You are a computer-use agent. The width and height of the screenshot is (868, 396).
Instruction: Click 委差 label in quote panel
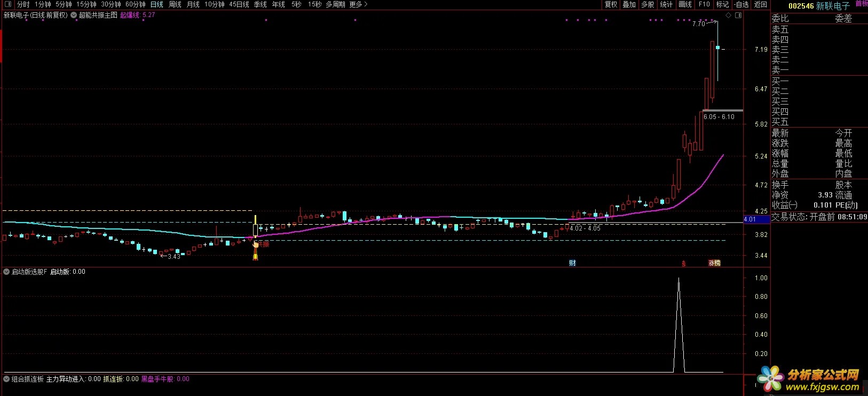tap(843, 19)
